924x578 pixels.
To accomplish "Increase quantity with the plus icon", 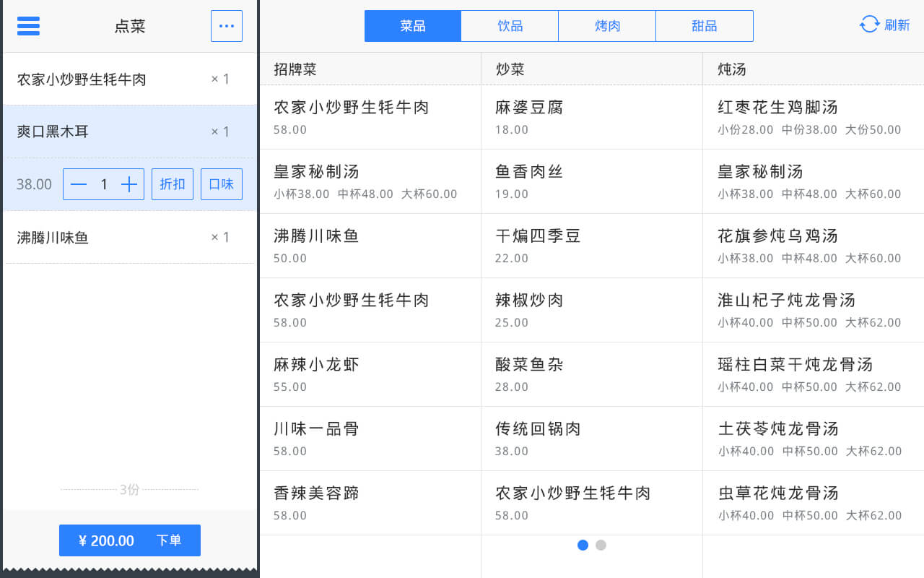I will click(x=129, y=184).
